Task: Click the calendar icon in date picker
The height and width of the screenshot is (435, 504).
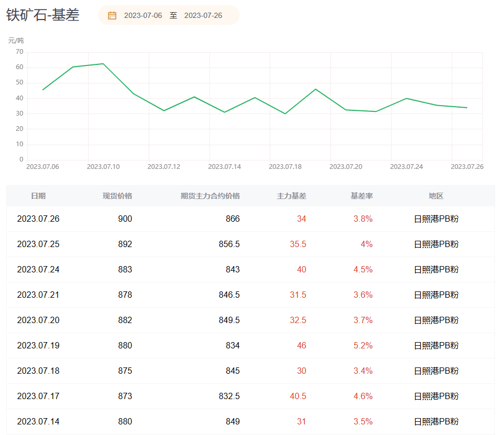Action: (112, 15)
